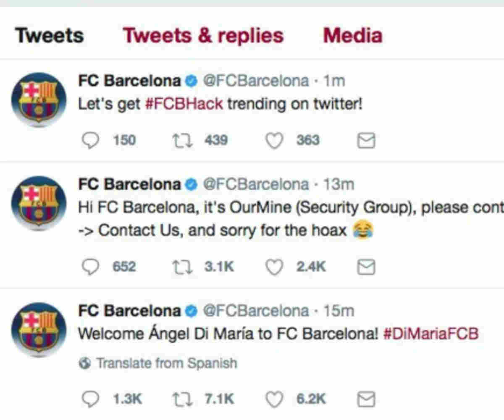The height and width of the screenshot is (420, 504).
Task: Reply to the Di María welcome tweet
Action: pos(89,399)
